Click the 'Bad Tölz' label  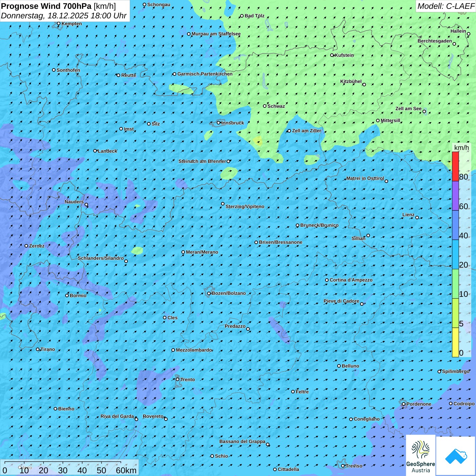[254, 16]
